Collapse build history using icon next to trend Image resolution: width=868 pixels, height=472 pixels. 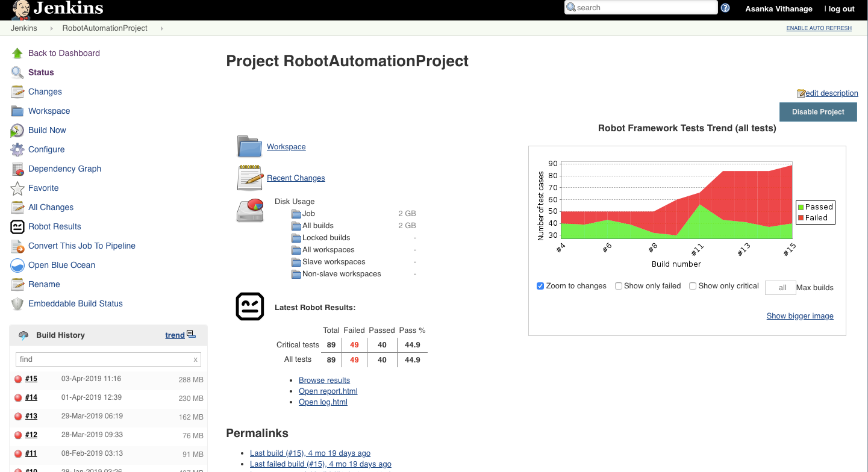[x=191, y=334]
